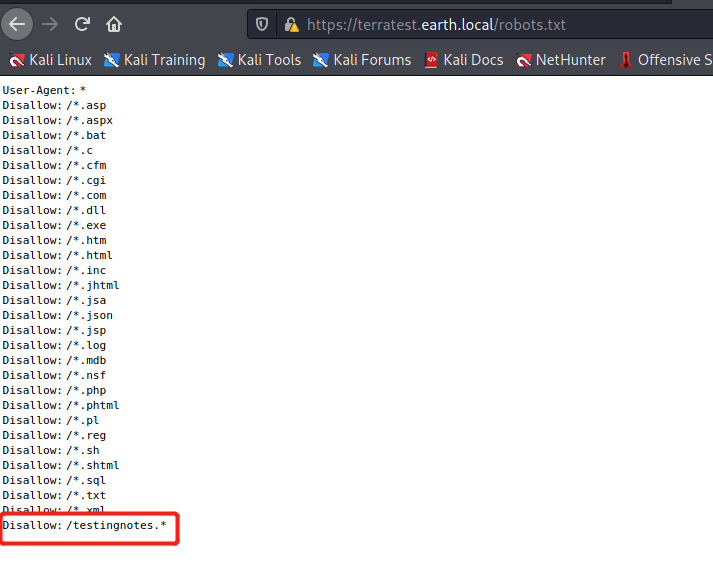Open the Kali Docs bookmark

pos(464,60)
